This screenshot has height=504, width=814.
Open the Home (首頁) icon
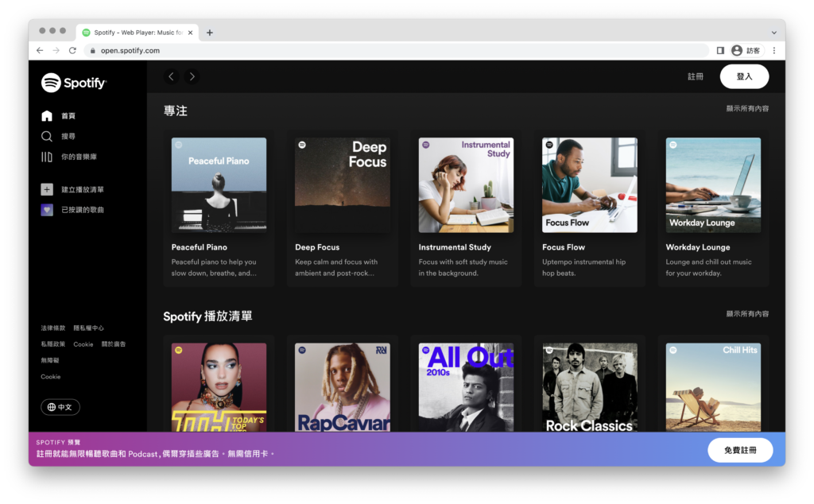coord(47,116)
